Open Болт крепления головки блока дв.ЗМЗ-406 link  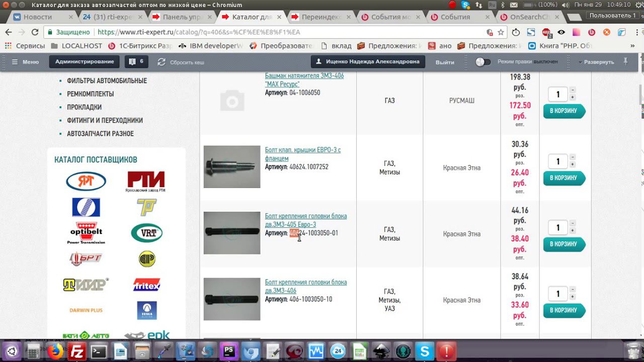[x=306, y=287]
